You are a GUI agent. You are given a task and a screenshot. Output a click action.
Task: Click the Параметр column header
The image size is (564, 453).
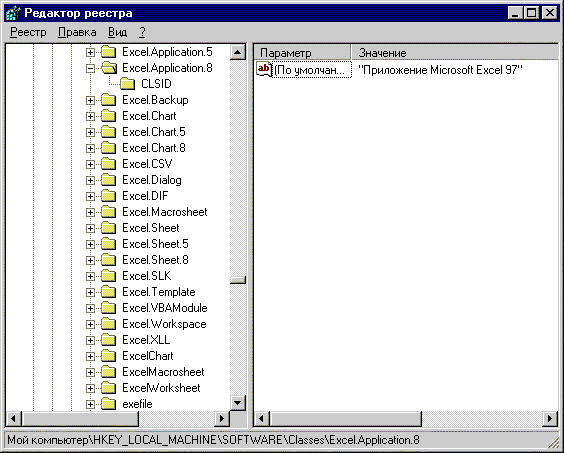click(302, 53)
